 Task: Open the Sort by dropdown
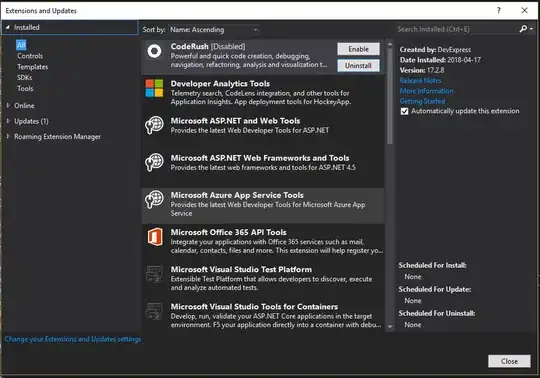[214, 30]
